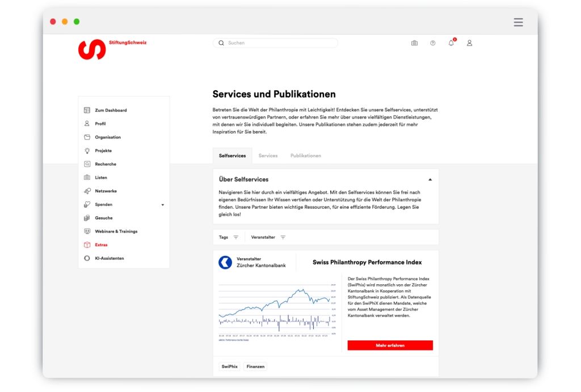Click the SwiPhix tag

point(229,366)
